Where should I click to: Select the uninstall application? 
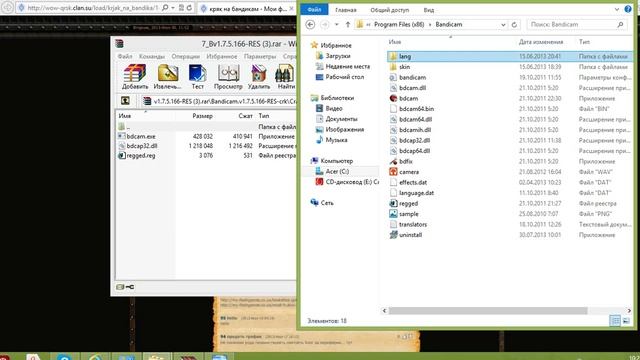coord(410,235)
